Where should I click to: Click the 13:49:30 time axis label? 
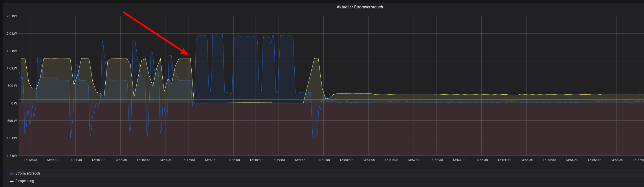[301, 160]
